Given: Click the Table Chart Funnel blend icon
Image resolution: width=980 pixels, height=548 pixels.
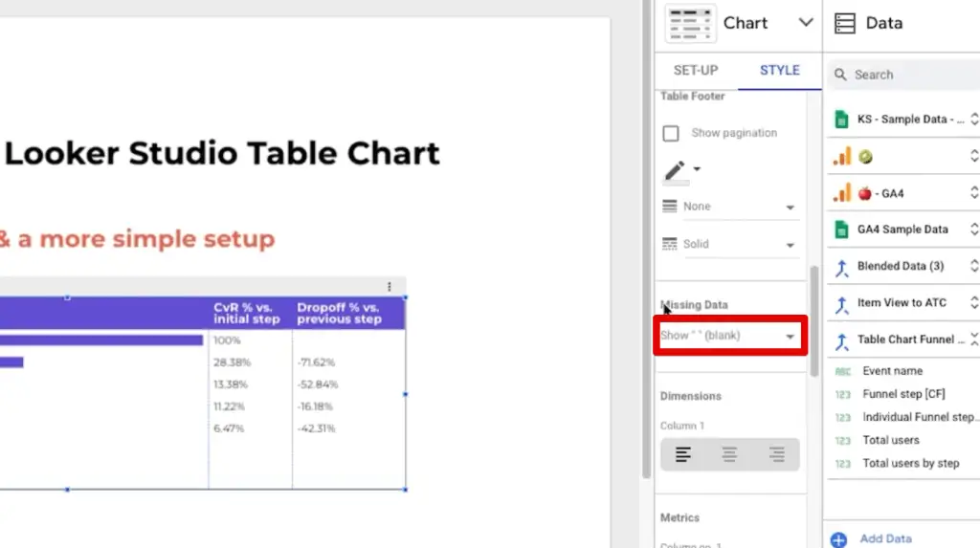Looking at the screenshot, I should (x=841, y=340).
